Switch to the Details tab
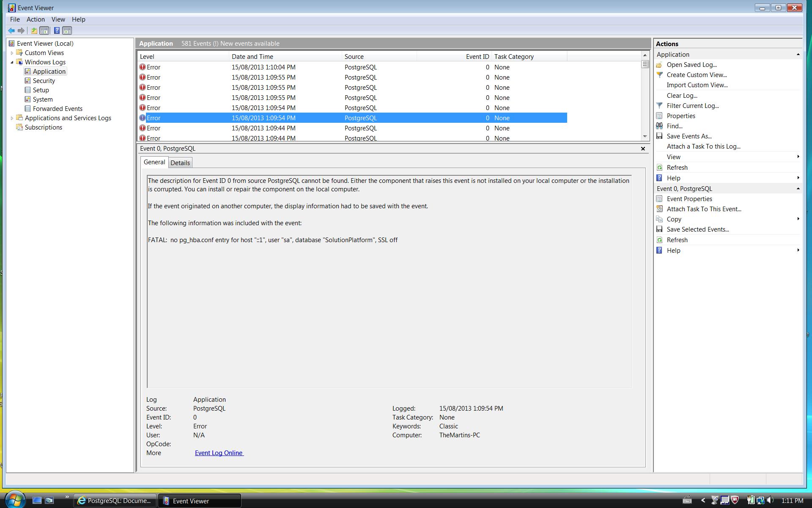Screen dimensions: 812x508 tap(180, 163)
